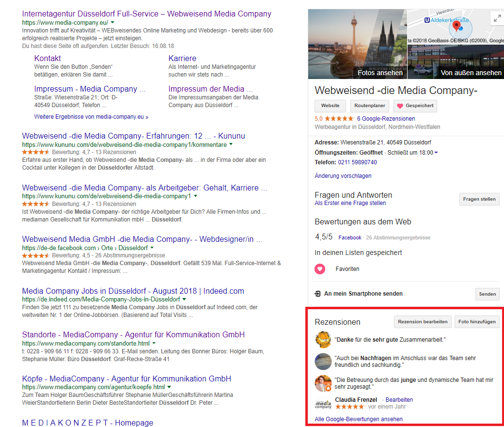The width and height of the screenshot is (504, 427).
Task: Click the Routenplaner button
Action: coord(370,106)
